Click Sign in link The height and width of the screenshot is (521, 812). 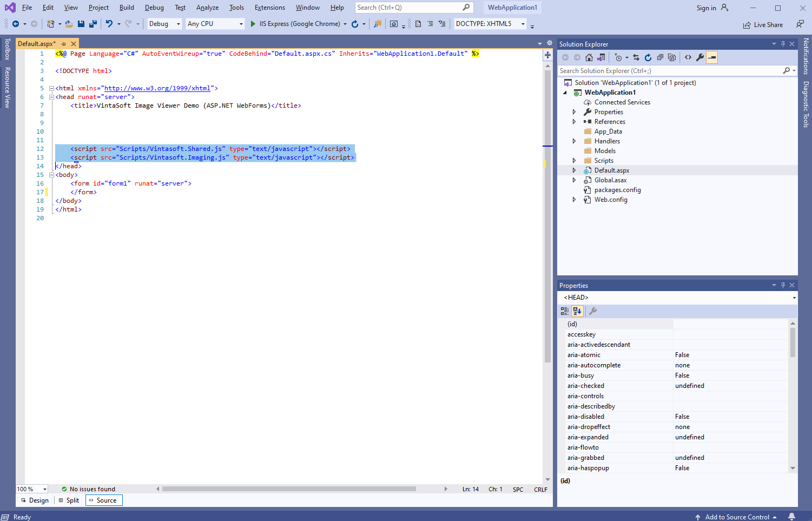click(706, 8)
